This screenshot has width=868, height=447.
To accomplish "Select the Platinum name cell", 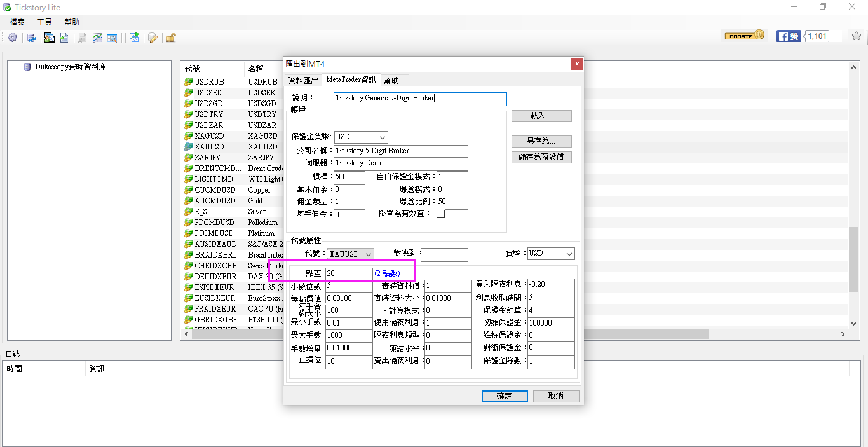I will pyautogui.click(x=261, y=233).
